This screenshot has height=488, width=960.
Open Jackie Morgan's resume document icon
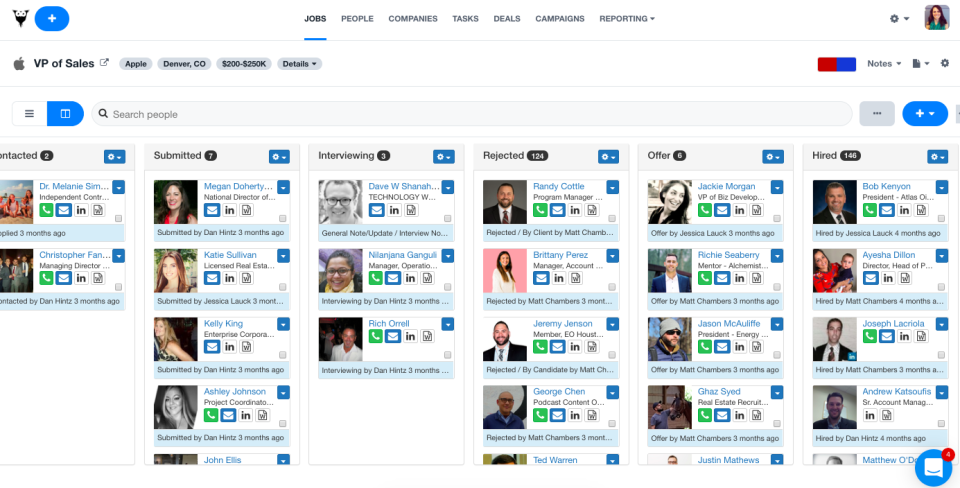tap(757, 210)
